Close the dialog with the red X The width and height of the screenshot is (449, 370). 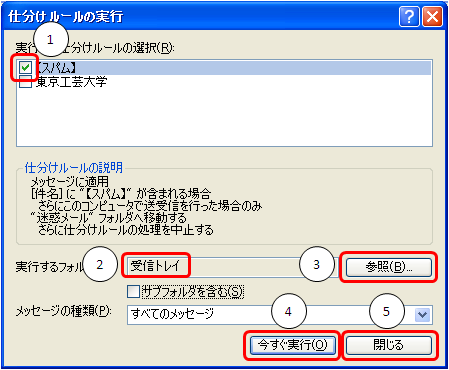[x=432, y=16]
